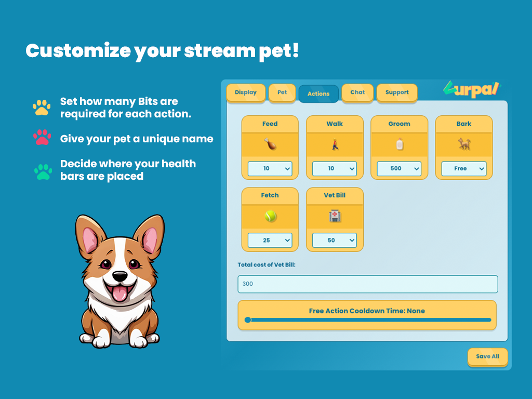Open the Feed bits cost dropdown
This screenshot has height=399, width=532.
point(270,169)
